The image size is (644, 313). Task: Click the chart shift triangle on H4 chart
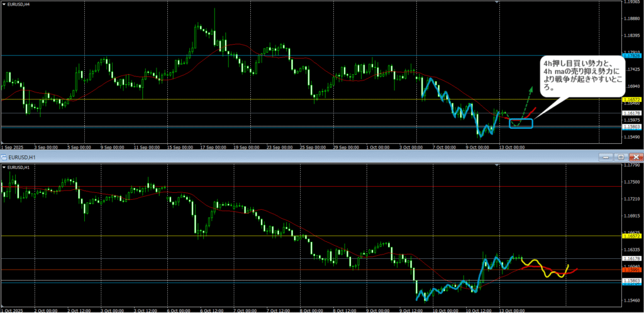498,3
